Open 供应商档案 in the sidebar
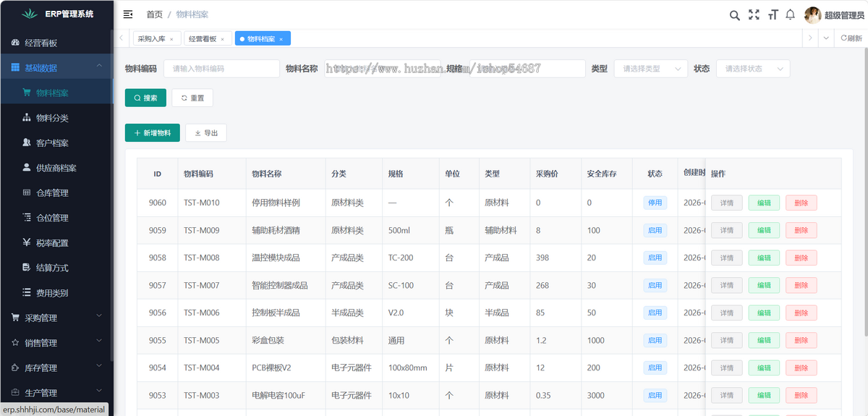 [56, 168]
